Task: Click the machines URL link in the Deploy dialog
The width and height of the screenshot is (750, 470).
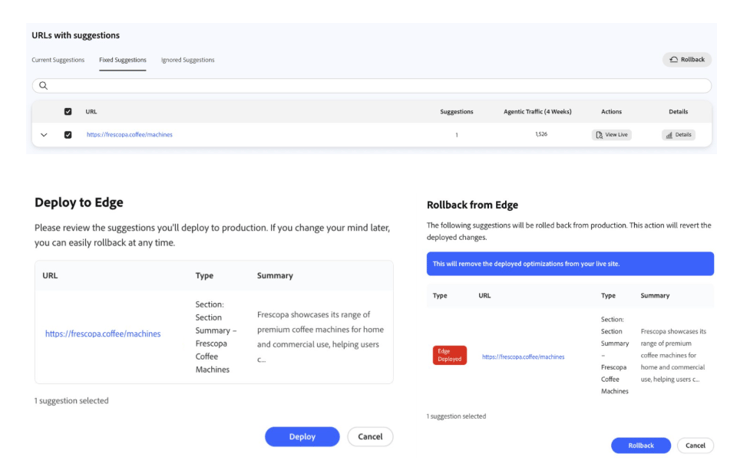Action: 103,334
